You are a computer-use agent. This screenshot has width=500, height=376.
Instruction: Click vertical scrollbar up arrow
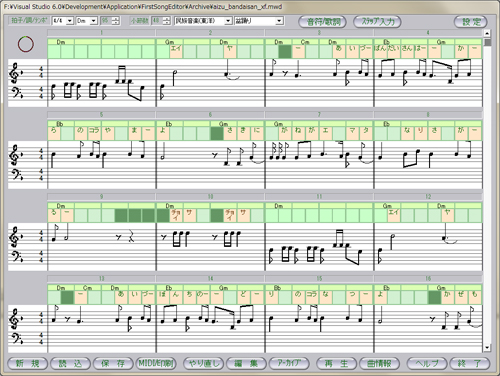[487, 33]
